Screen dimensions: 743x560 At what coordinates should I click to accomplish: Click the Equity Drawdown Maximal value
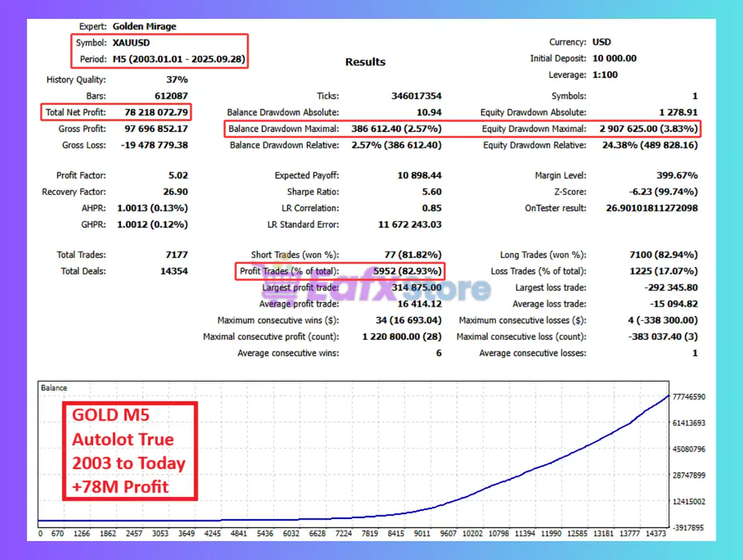(648, 129)
